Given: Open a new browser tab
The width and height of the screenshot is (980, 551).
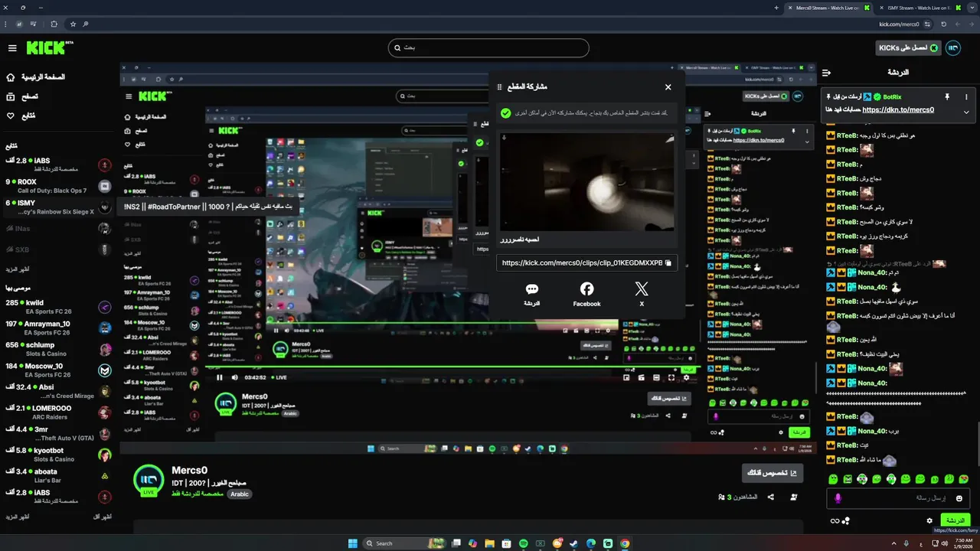Looking at the screenshot, I should click(776, 7).
